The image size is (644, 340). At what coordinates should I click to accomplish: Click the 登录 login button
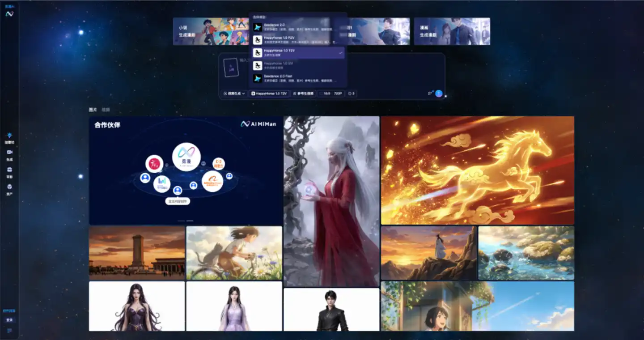(9, 320)
